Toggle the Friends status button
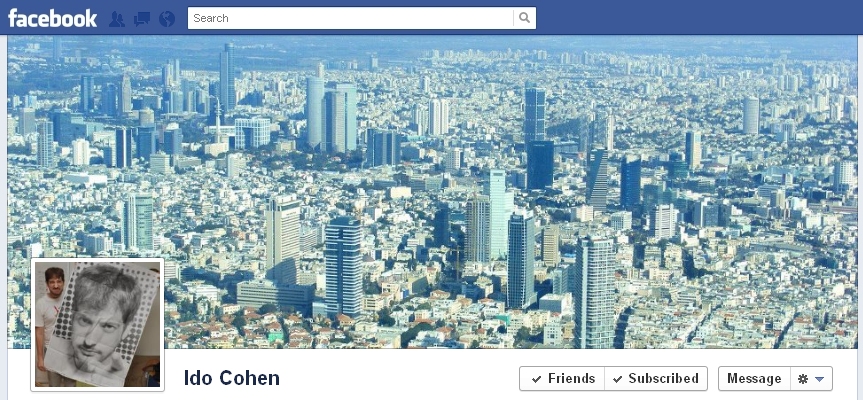This screenshot has height=400, width=863. pyautogui.click(x=562, y=379)
